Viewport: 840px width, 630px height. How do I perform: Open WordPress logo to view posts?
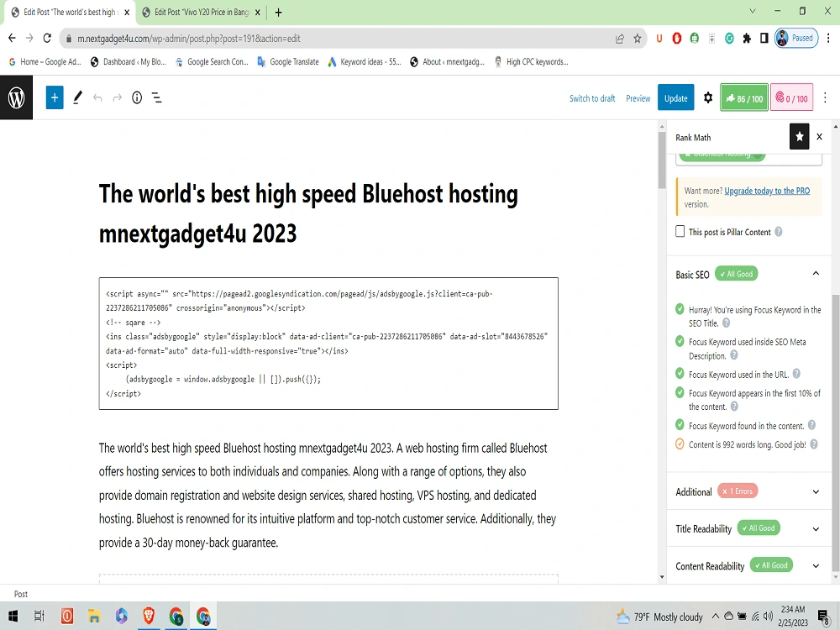[x=16, y=97]
